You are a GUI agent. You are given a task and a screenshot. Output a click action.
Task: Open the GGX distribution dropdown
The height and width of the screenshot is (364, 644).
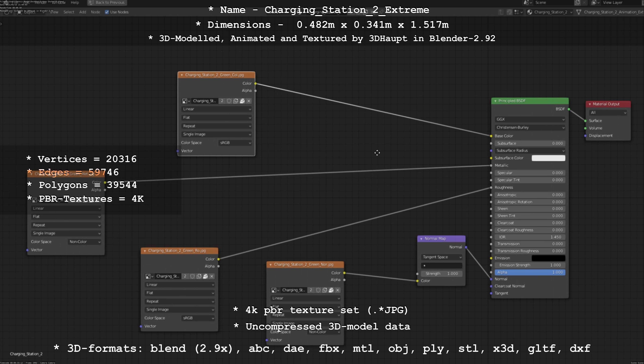coord(530,120)
